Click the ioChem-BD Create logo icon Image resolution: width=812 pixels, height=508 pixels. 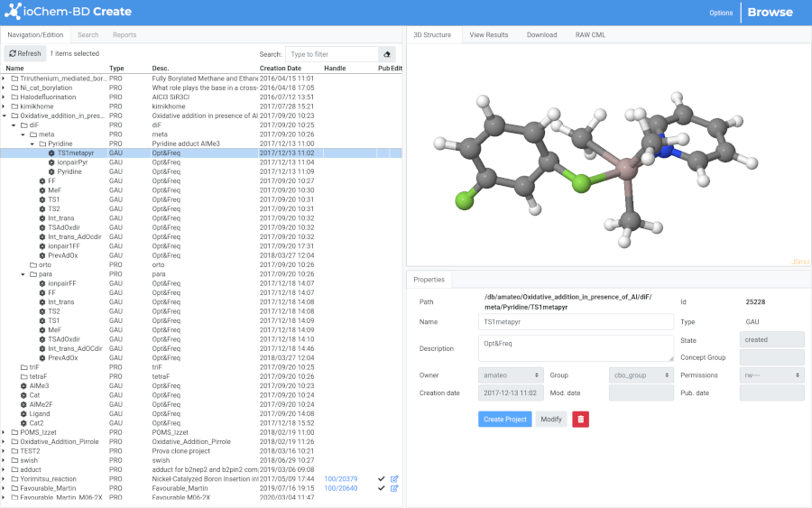(13, 12)
